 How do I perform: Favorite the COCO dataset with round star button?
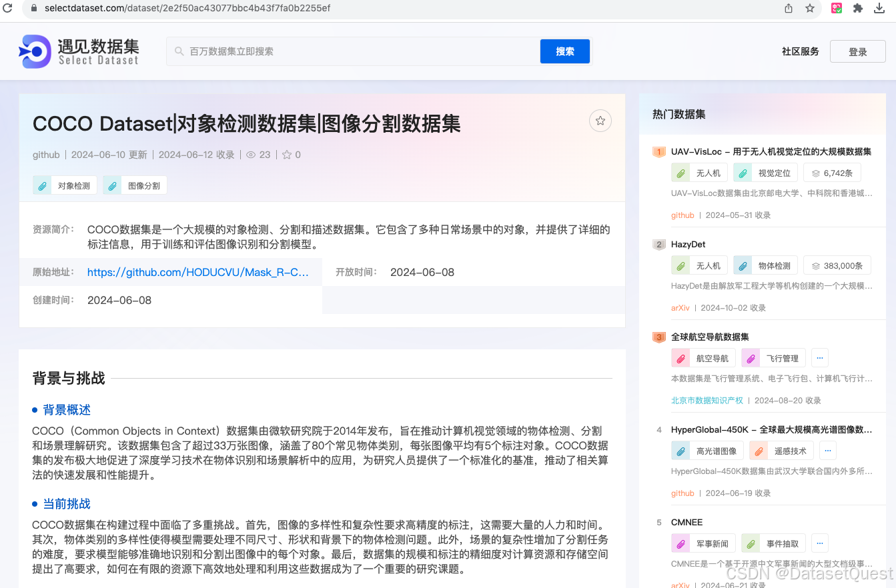[x=600, y=121]
